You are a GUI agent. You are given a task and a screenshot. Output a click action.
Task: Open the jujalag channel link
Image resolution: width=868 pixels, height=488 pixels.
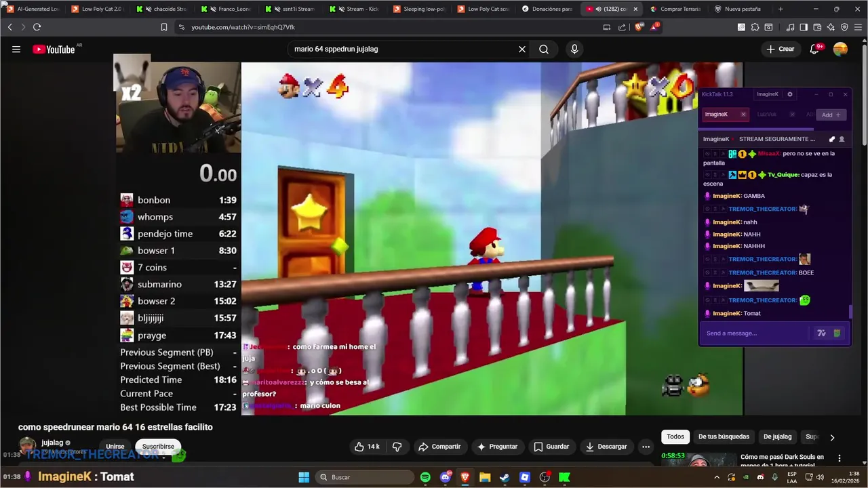click(52, 443)
